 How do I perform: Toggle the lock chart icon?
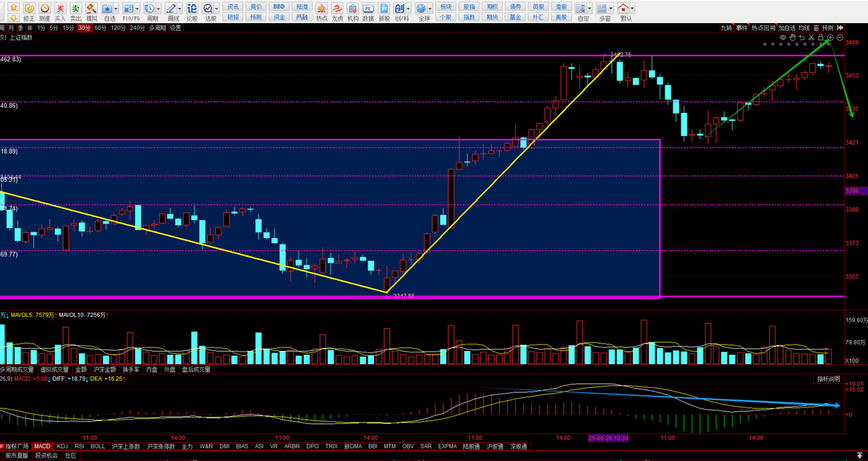coord(821,37)
